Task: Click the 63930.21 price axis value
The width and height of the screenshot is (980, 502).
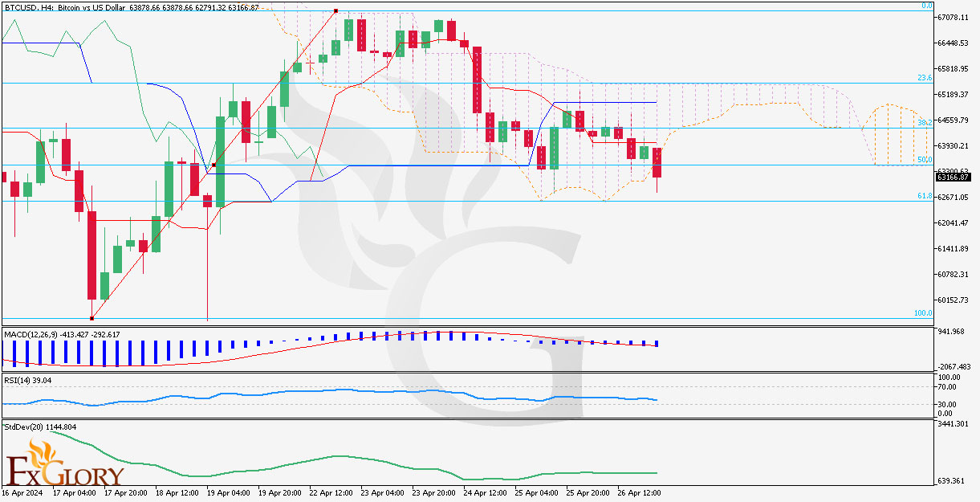Action: (x=953, y=145)
